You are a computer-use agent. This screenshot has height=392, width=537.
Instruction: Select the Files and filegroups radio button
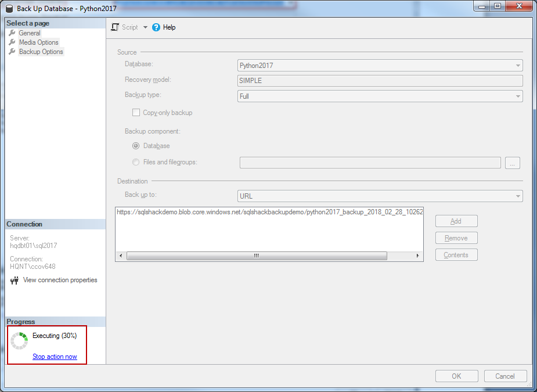coord(136,163)
